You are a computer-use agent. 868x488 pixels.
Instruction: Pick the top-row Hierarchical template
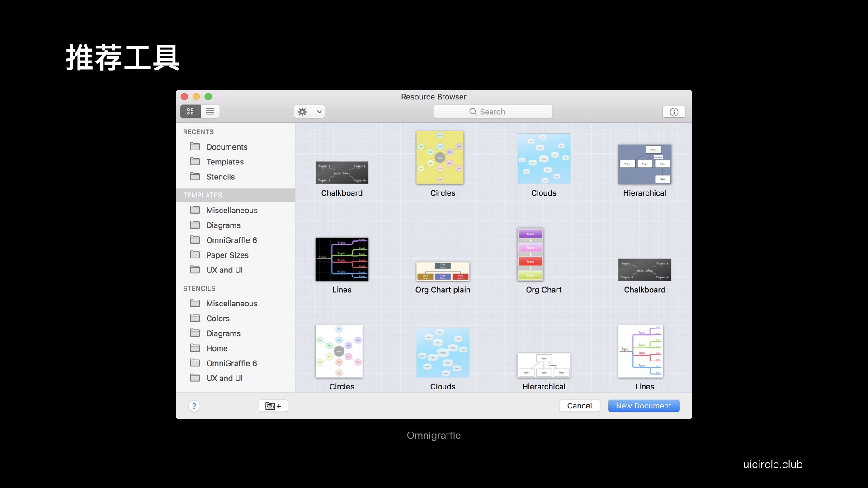pyautogui.click(x=644, y=164)
